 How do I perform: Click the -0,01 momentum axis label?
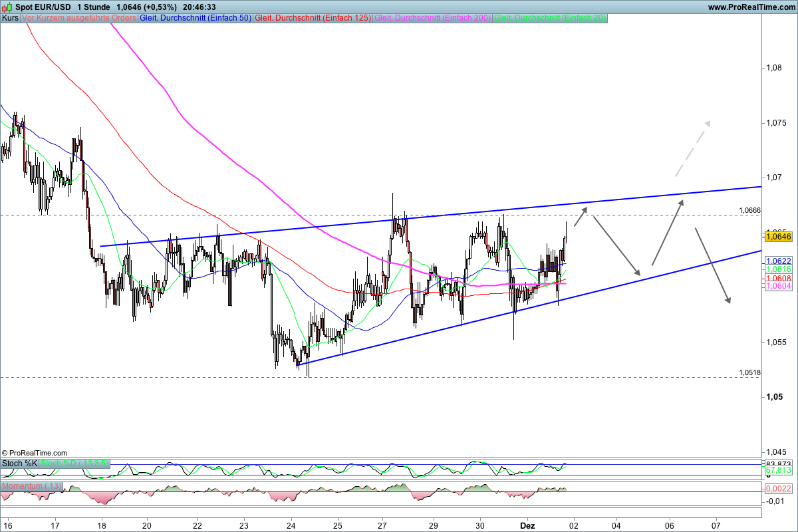(774, 501)
